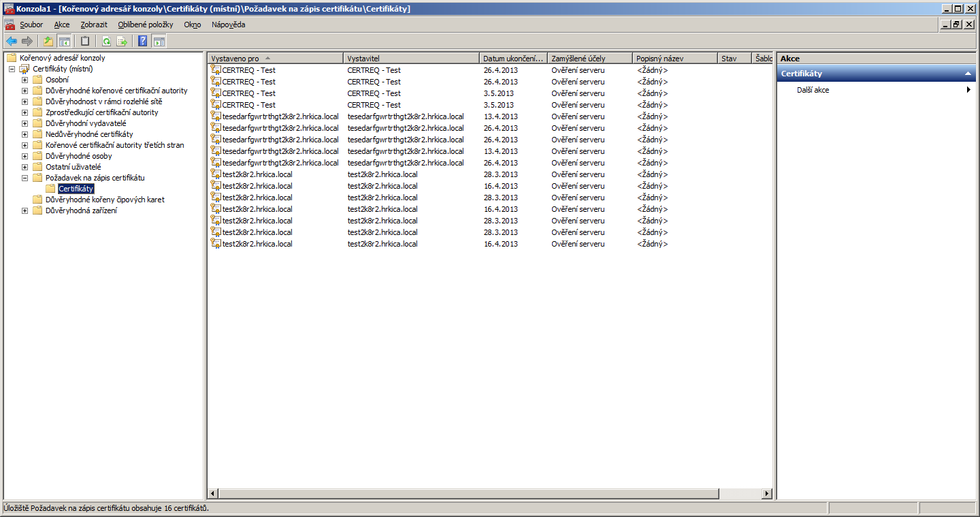Expand the Důvěryhodné osoby node
This screenshot has width=980, height=517.
24,156
